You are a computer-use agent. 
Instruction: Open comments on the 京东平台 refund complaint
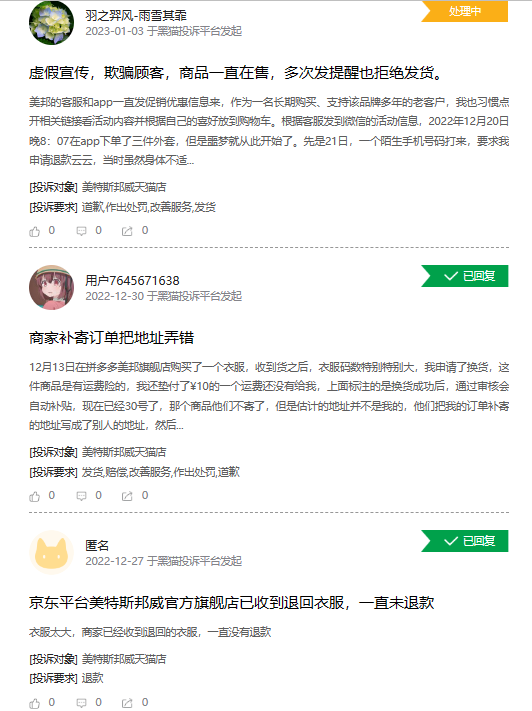point(81,703)
